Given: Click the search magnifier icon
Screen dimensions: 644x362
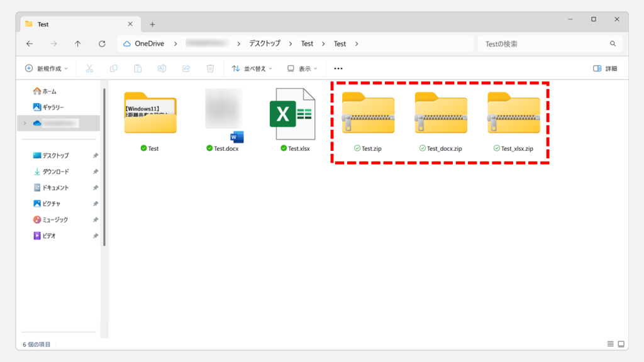Looking at the screenshot, I should 613,43.
